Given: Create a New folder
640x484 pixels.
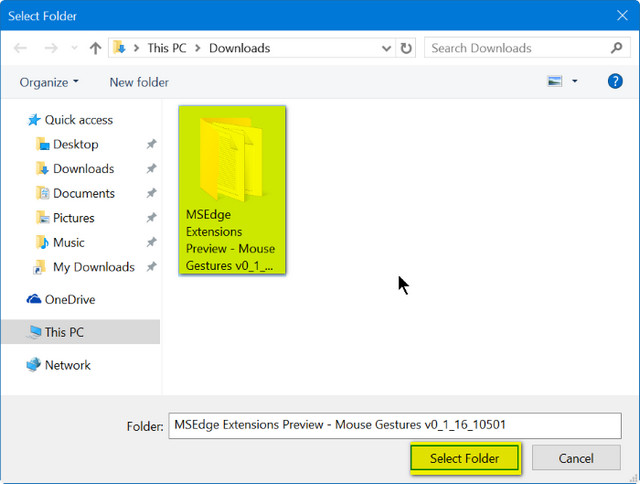Looking at the screenshot, I should pyautogui.click(x=139, y=82).
